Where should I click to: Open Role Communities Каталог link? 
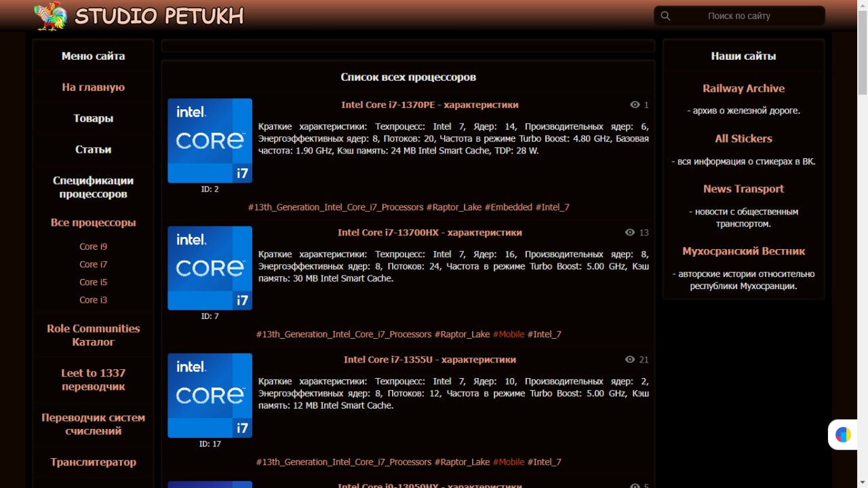pyautogui.click(x=93, y=335)
